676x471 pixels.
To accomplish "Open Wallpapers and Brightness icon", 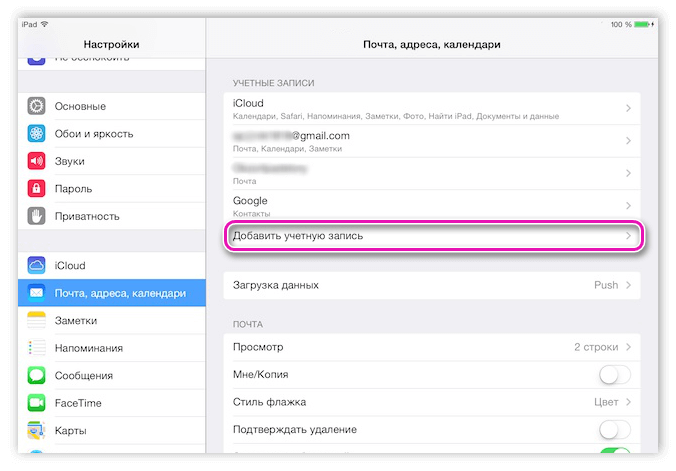I will (x=37, y=134).
